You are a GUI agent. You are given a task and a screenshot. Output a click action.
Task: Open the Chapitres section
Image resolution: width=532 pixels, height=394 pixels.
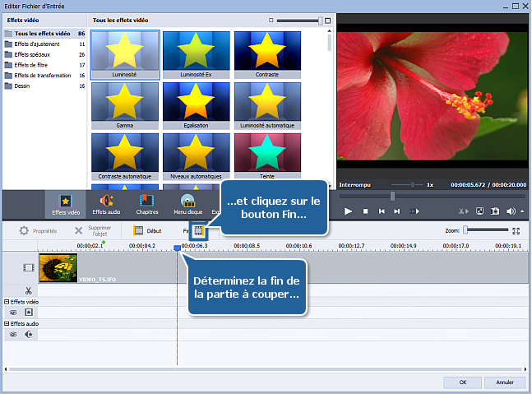(146, 205)
